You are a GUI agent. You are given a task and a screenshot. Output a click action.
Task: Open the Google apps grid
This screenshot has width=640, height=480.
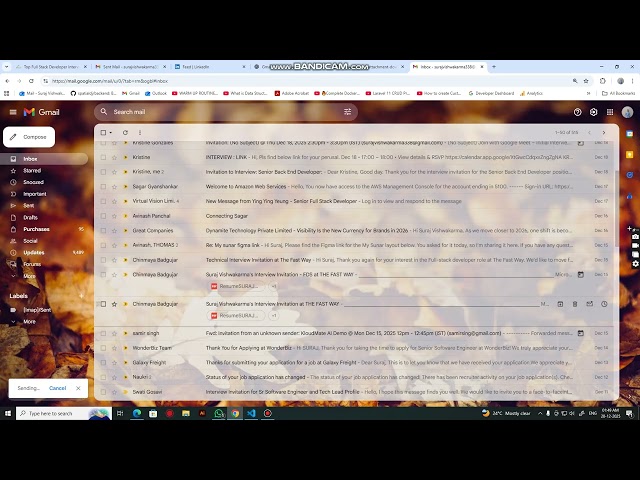coord(610,112)
